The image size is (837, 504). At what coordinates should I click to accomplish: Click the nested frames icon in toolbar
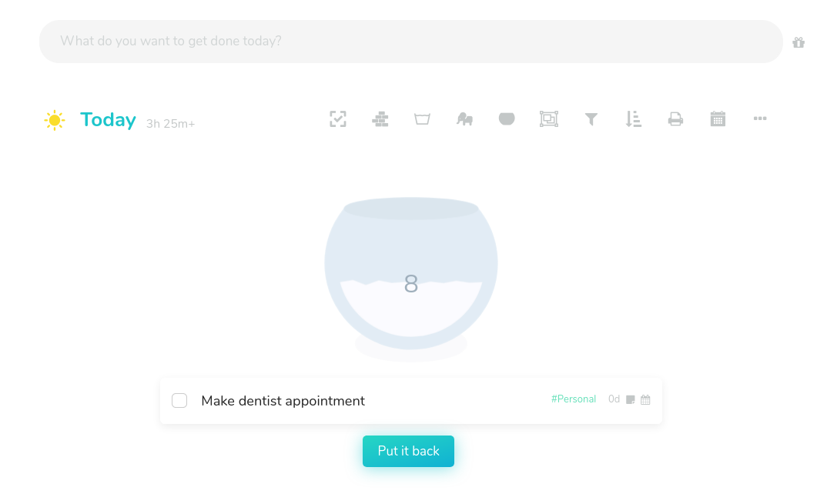(x=549, y=119)
